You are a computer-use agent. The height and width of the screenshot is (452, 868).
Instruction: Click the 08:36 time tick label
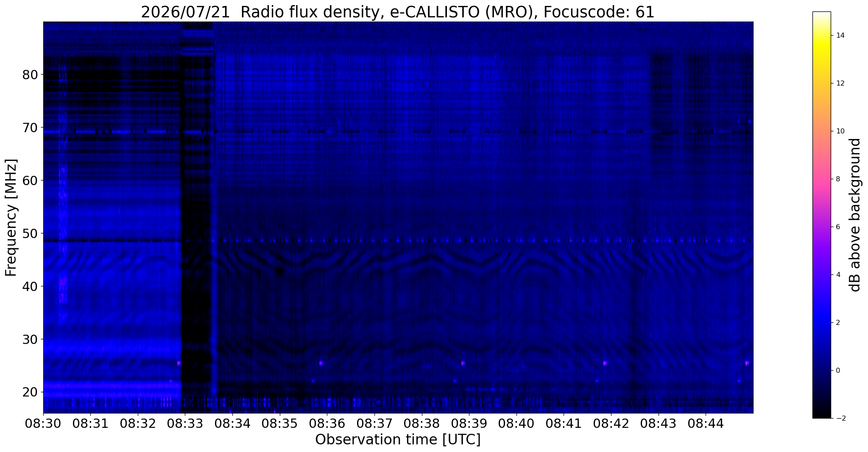327,423
